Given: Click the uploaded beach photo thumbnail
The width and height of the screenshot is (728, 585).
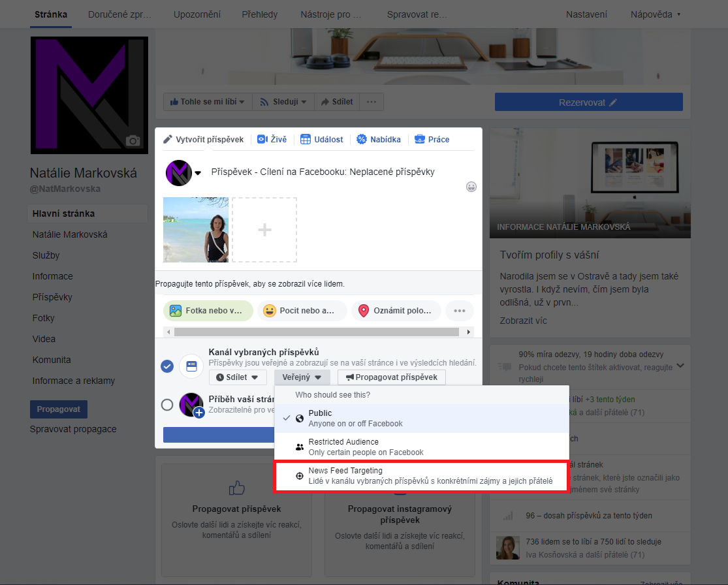Looking at the screenshot, I should click(196, 230).
